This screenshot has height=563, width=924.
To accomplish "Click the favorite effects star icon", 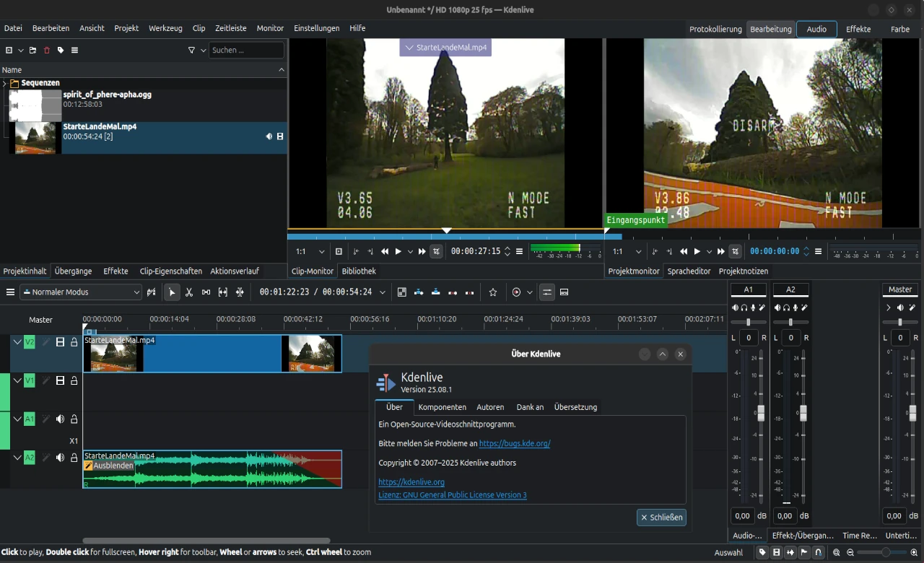I will [x=493, y=292].
